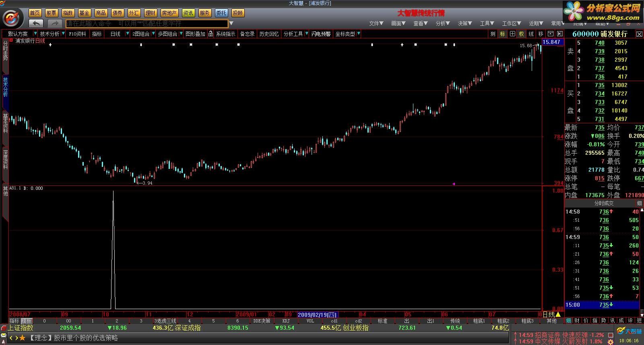Click the window-restore chart icon
This screenshot has height=345, width=644.
tap(550, 34)
